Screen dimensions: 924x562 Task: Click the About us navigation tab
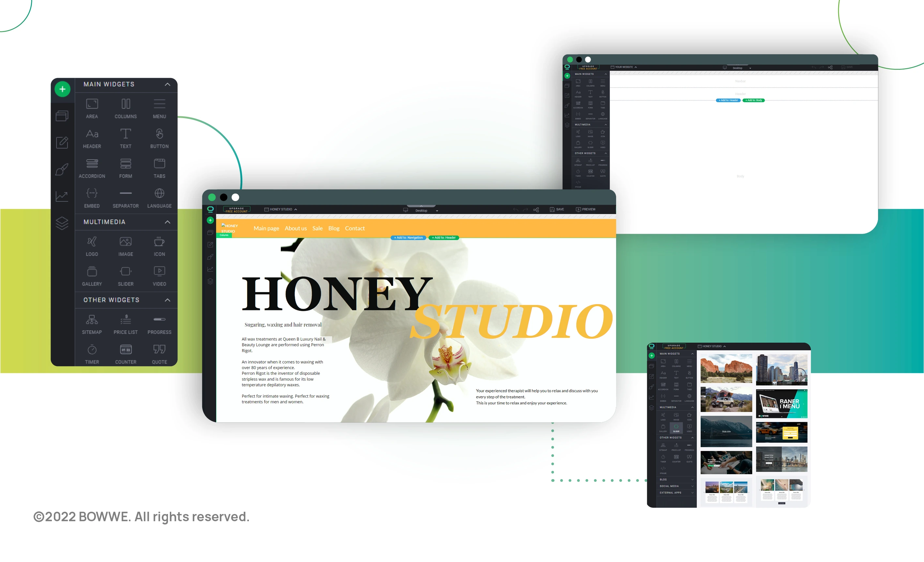tap(296, 228)
